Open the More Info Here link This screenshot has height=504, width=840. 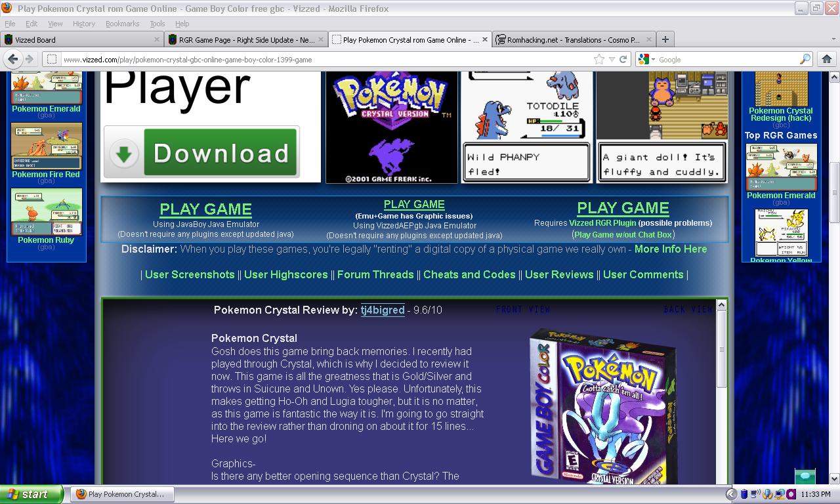tap(671, 249)
